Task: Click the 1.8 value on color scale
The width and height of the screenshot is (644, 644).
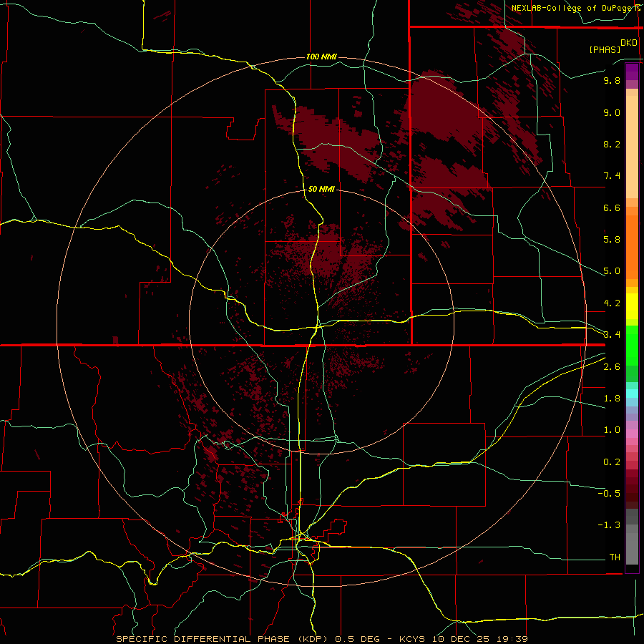Action: coord(612,399)
